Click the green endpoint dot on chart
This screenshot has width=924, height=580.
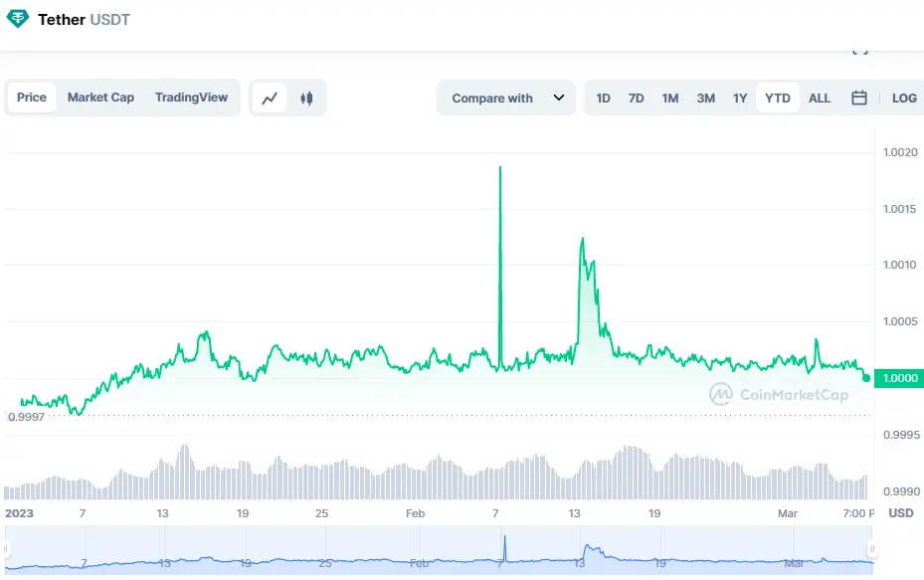point(866,378)
